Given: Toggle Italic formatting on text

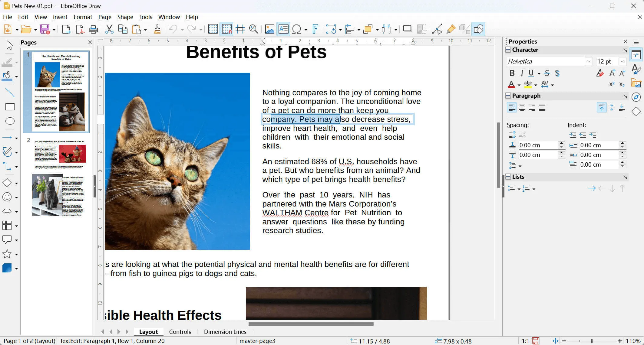Looking at the screenshot, I should pyautogui.click(x=521, y=73).
